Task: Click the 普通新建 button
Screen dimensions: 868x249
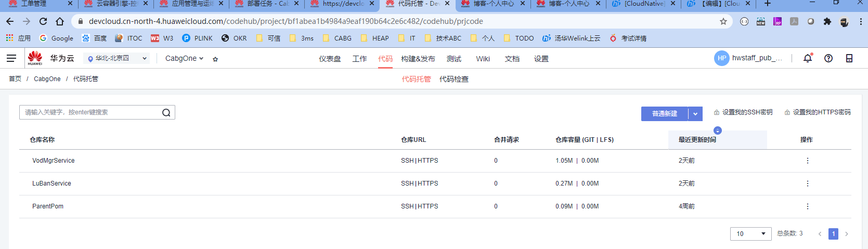Action: [665, 114]
